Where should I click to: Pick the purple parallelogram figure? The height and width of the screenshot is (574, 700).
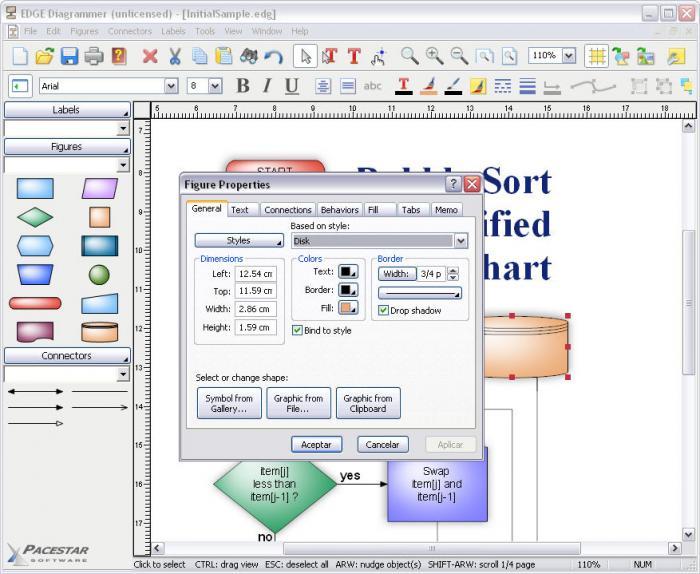tap(100, 188)
